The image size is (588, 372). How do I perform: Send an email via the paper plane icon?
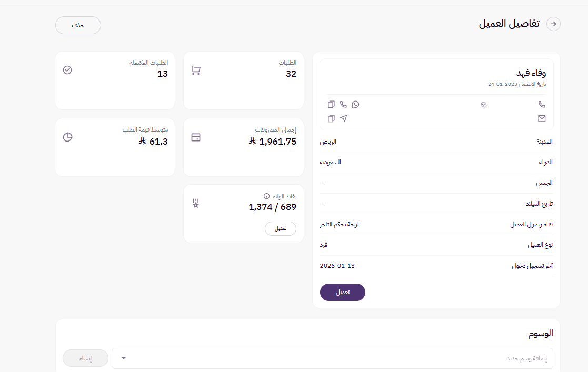(343, 118)
